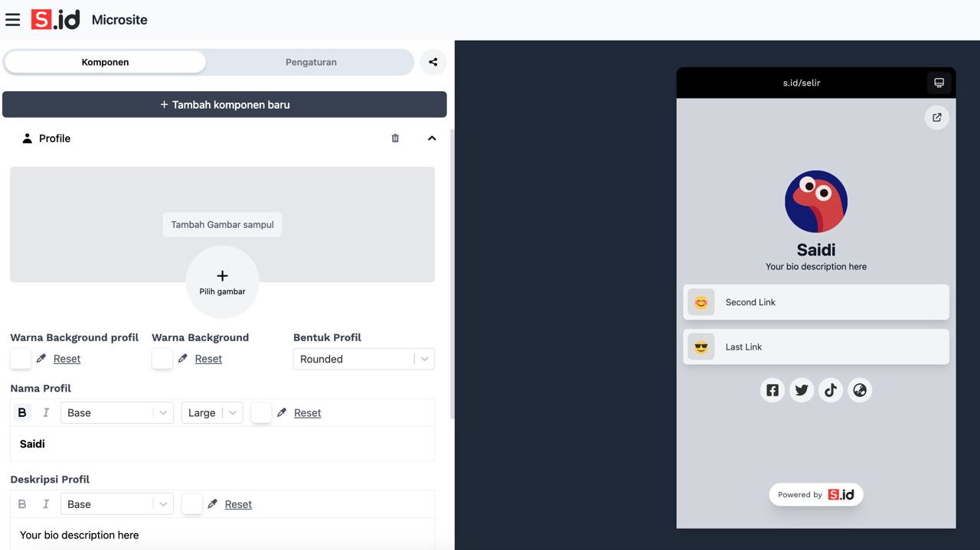Toggle italic for Nama Profil
The width and height of the screenshot is (980, 550).
[46, 413]
